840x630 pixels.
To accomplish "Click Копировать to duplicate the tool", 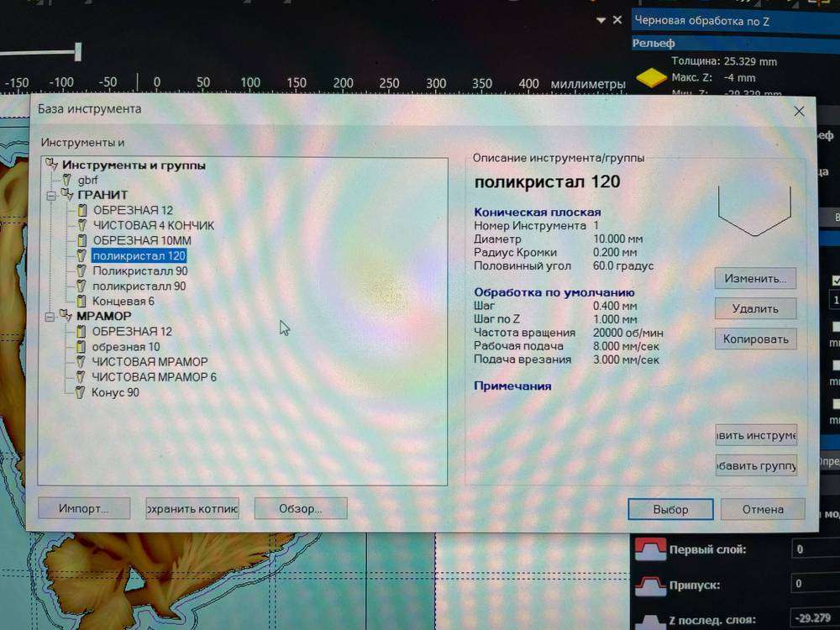I will pyautogui.click(x=755, y=339).
